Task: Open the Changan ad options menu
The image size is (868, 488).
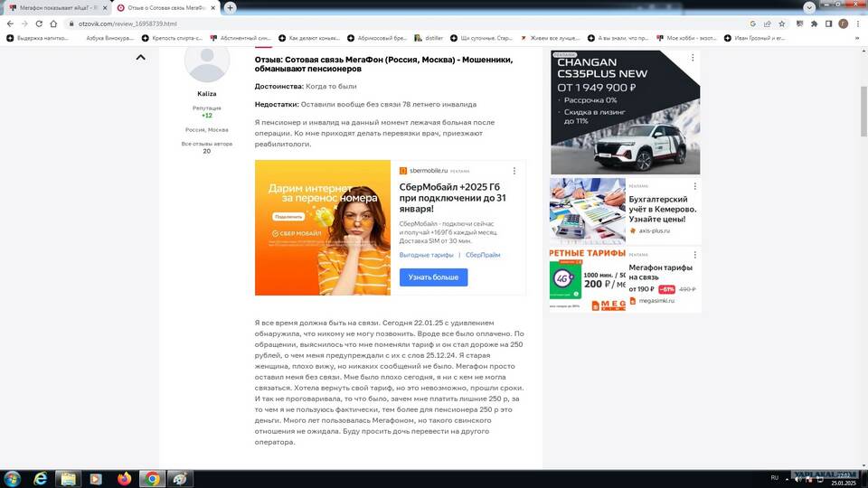Action: (693, 58)
